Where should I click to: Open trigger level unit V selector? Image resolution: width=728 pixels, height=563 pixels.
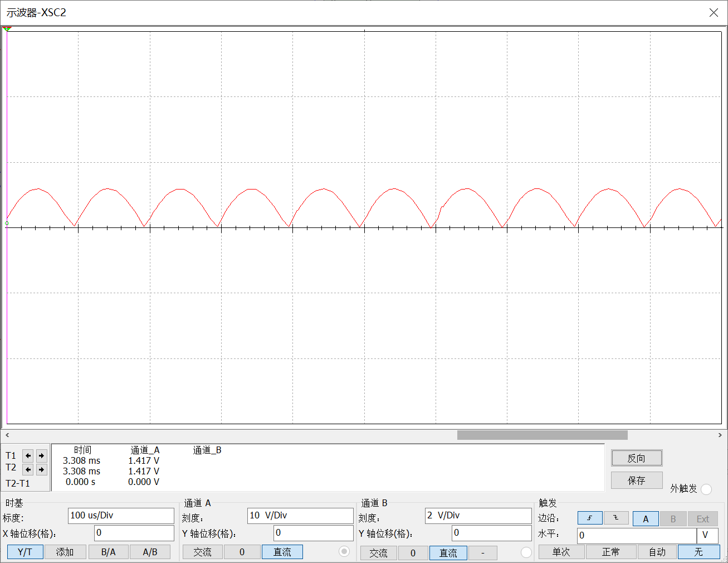pyautogui.click(x=707, y=536)
